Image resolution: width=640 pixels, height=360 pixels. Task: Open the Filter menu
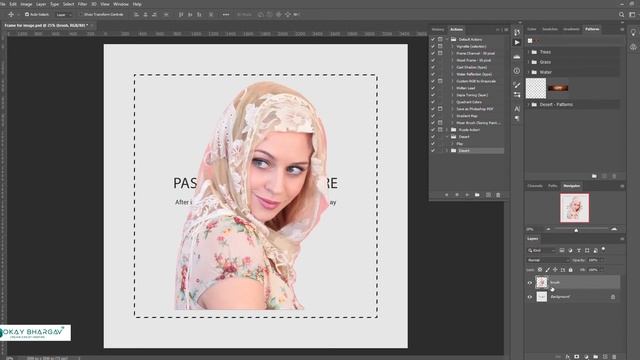click(x=82, y=4)
